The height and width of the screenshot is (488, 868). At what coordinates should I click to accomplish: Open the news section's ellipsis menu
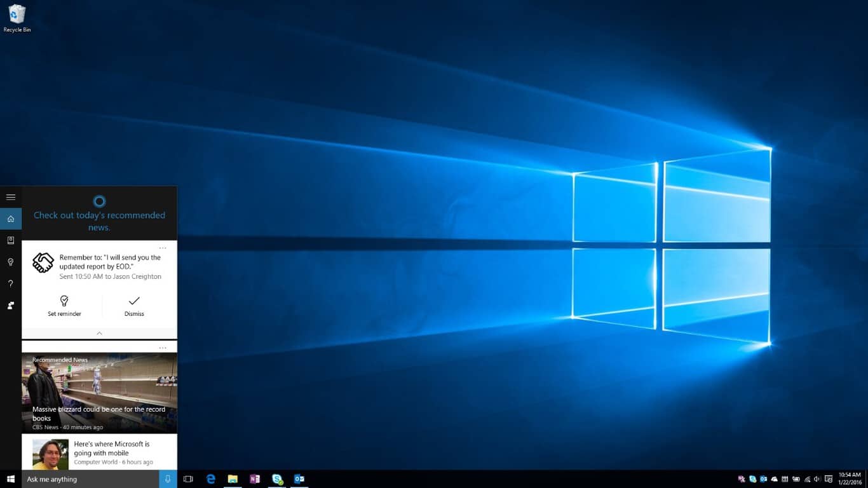[163, 347]
